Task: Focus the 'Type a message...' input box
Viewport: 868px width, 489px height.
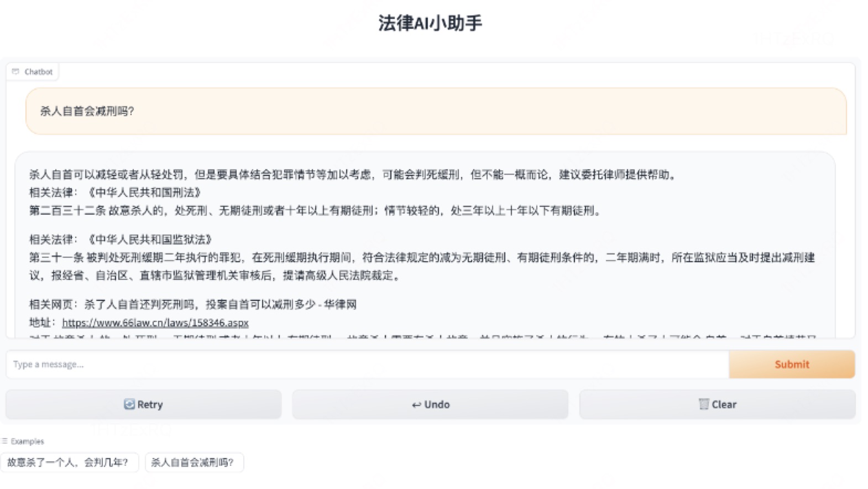Action: 367,364
